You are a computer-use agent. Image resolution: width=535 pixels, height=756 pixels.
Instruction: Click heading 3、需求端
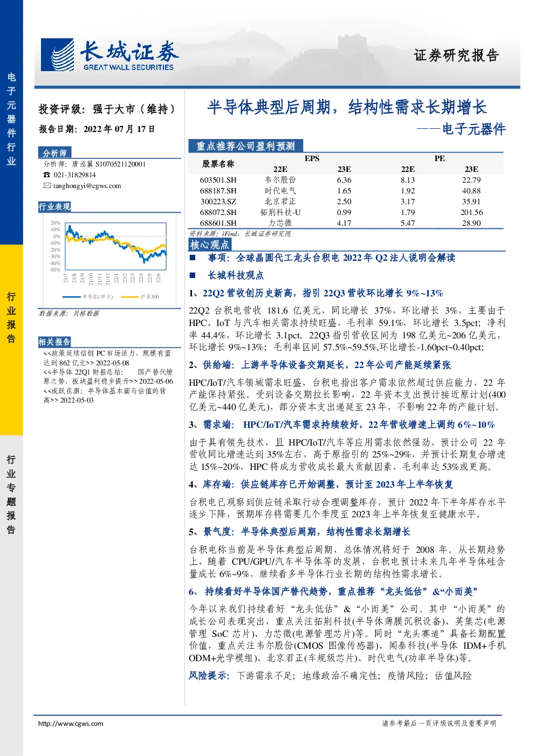coord(342,425)
